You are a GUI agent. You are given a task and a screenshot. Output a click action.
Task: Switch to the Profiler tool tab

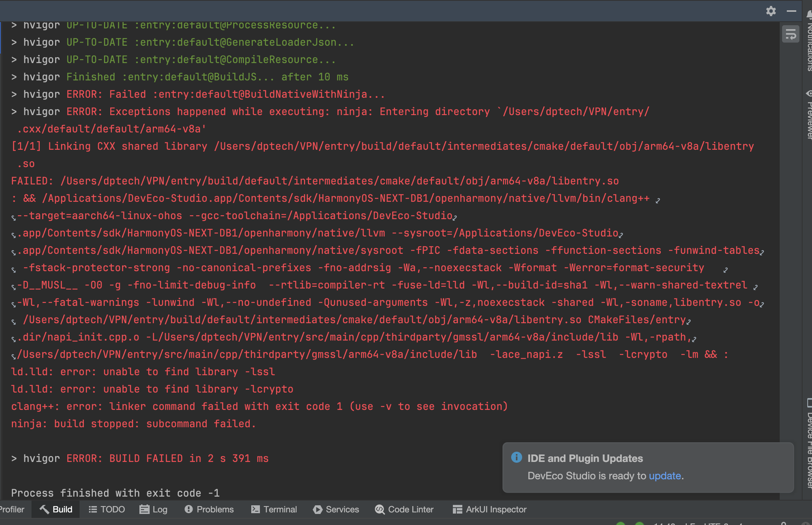(x=12, y=509)
